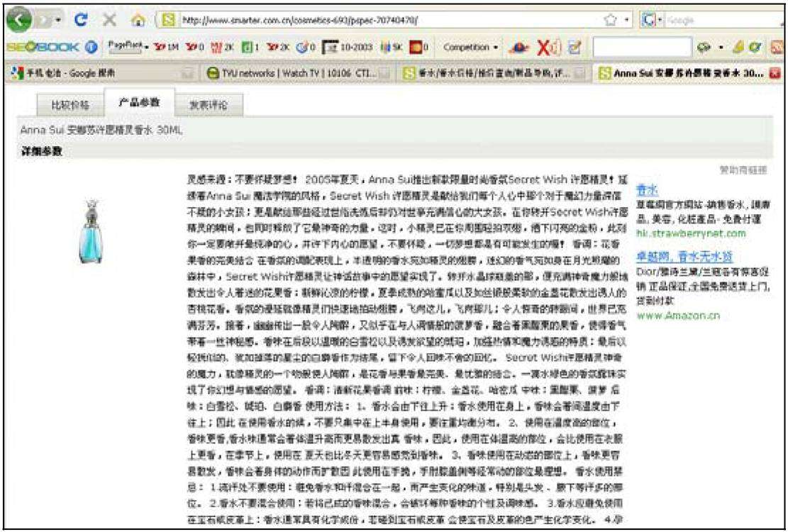Open the dropdown arrow beside the bookmark star
788x532 pixels.
tap(626, 21)
